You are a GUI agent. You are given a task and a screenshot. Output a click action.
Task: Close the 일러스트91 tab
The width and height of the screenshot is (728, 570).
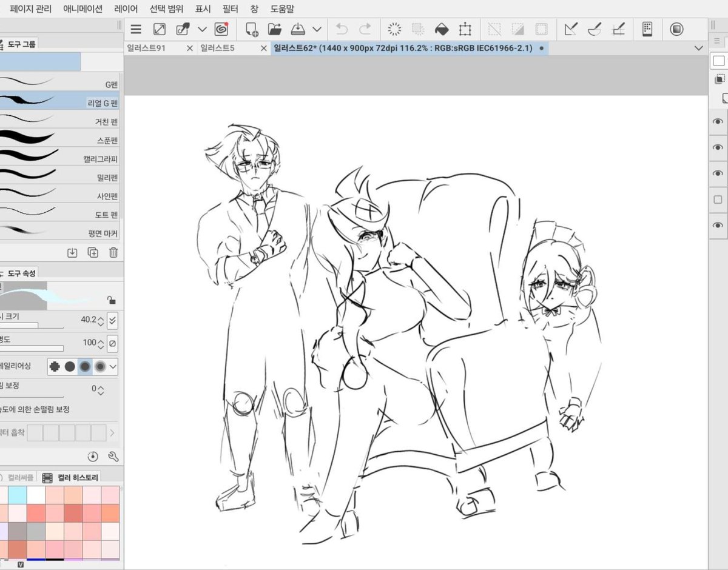(x=190, y=48)
